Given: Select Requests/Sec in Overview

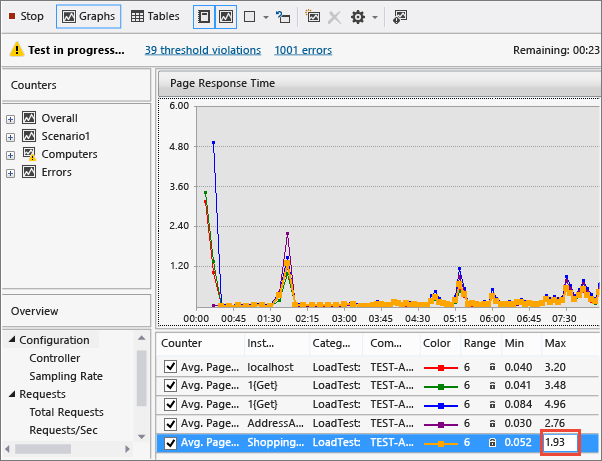Looking at the screenshot, I should click(63, 430).
